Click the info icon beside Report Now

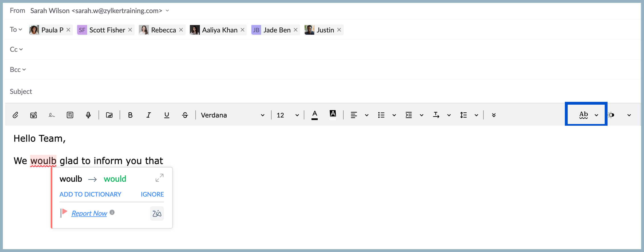pos(112,212)
